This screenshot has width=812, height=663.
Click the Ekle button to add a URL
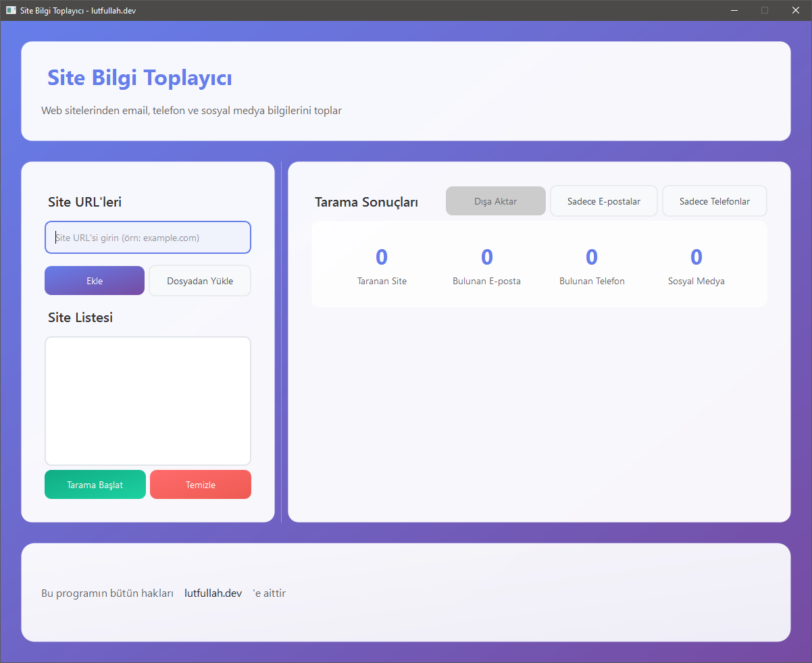tap(94, 280)
